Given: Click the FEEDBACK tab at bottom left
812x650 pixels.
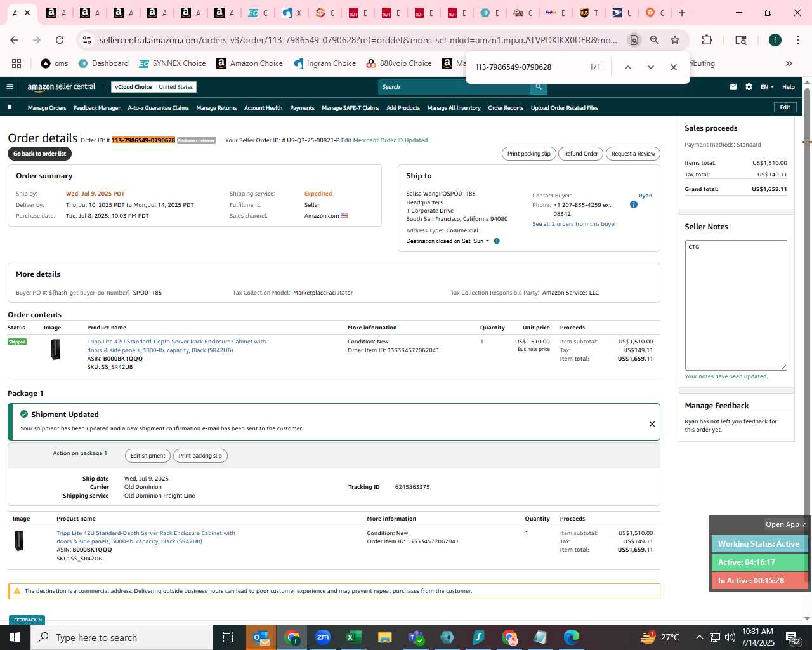Looking at the screenshot, I should click(x=27, y=620).
